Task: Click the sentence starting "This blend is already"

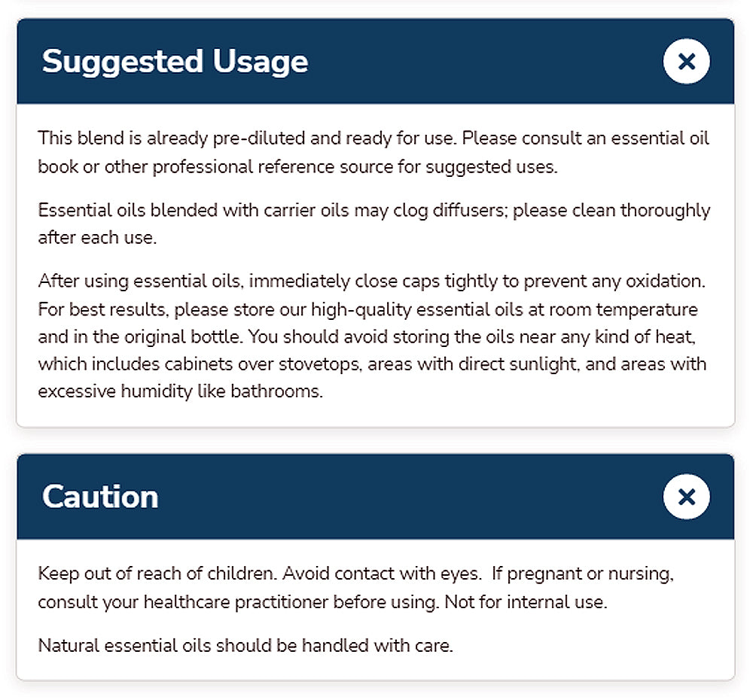Action: [248, 139]
